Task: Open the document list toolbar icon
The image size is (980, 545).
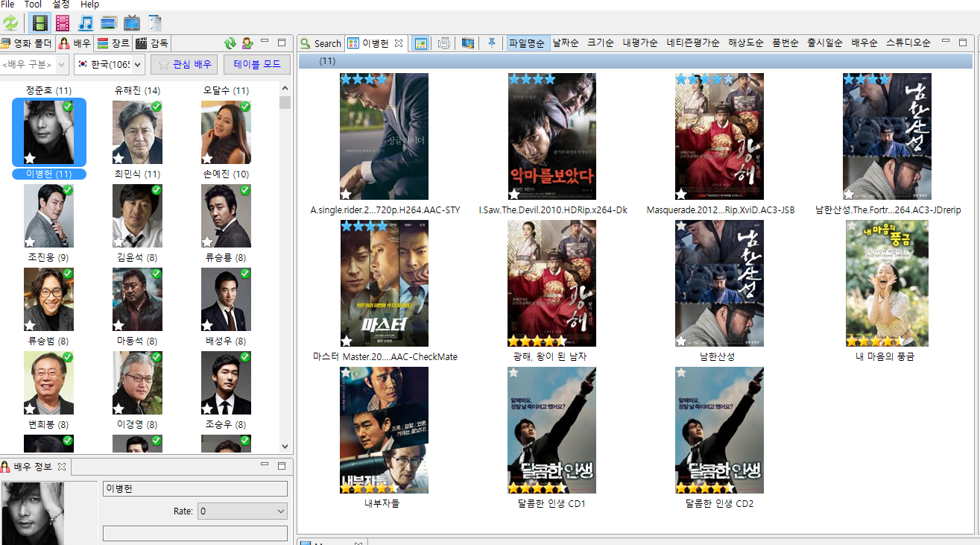Action: [x=155, y=23]
